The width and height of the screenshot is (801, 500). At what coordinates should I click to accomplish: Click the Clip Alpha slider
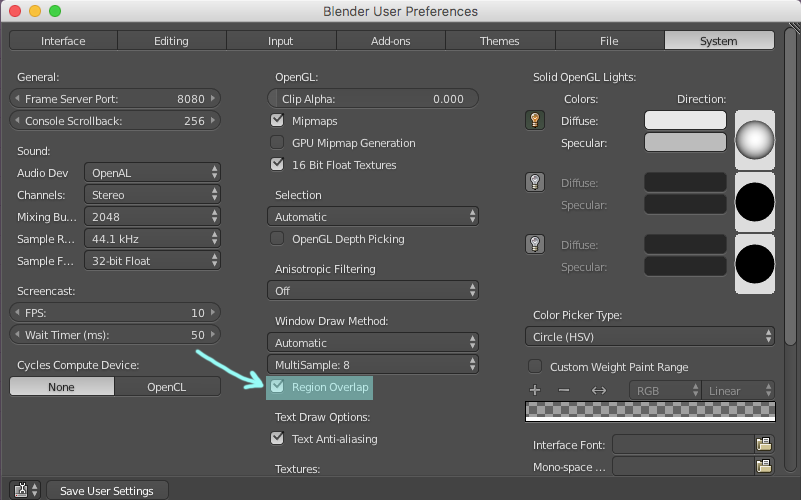[373, 99]
